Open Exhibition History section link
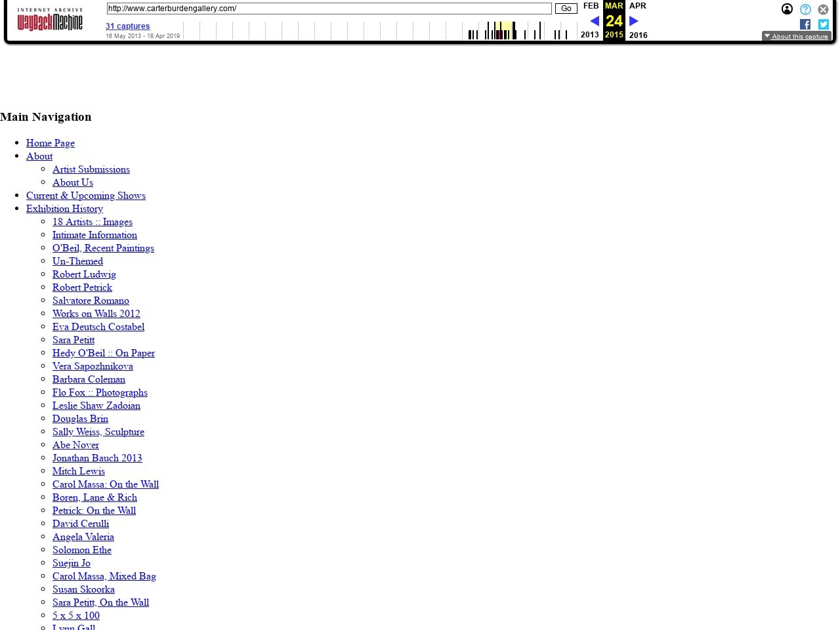 tap(64, 209)
